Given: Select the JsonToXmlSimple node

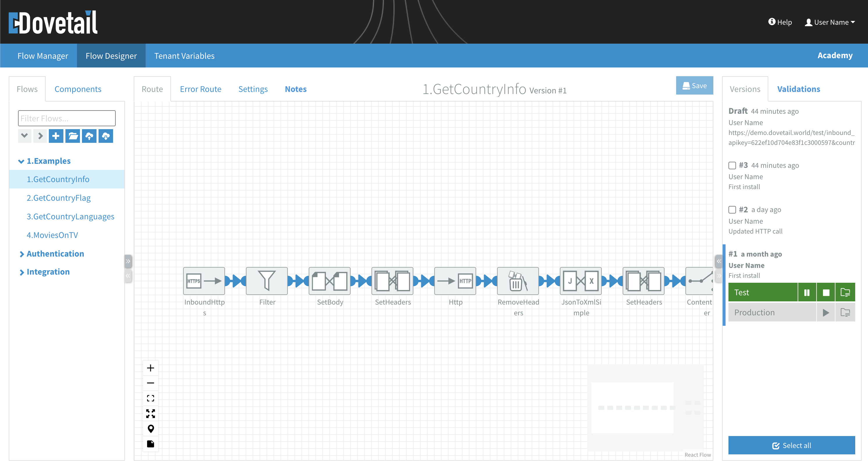Looking at the screenshot, I should point(581,281).
